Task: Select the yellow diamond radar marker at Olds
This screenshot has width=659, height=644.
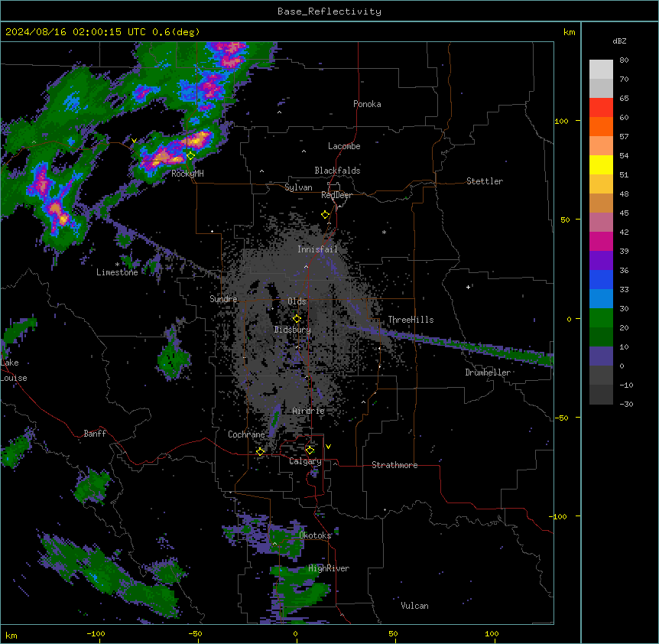Action: [297, 319]
